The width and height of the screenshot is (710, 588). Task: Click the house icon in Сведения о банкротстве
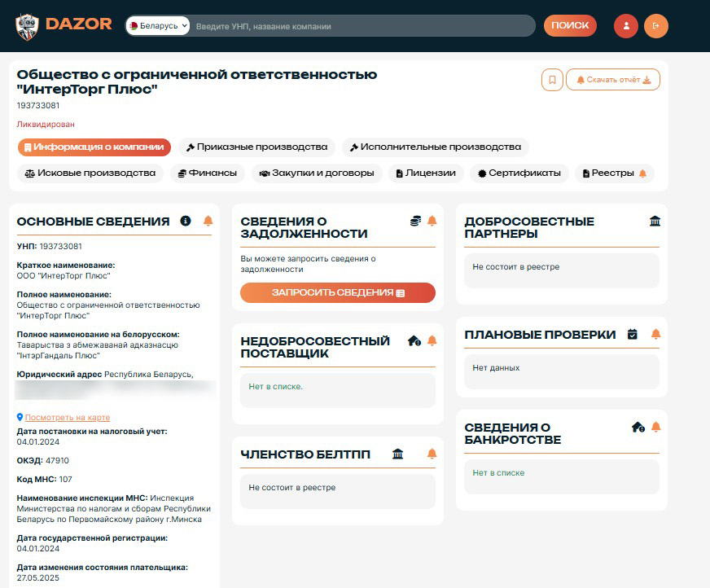638,428
